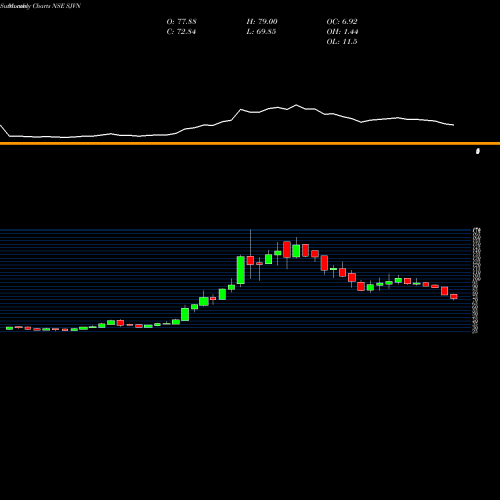Click the OH: 1.44 reading

point(342,32)
